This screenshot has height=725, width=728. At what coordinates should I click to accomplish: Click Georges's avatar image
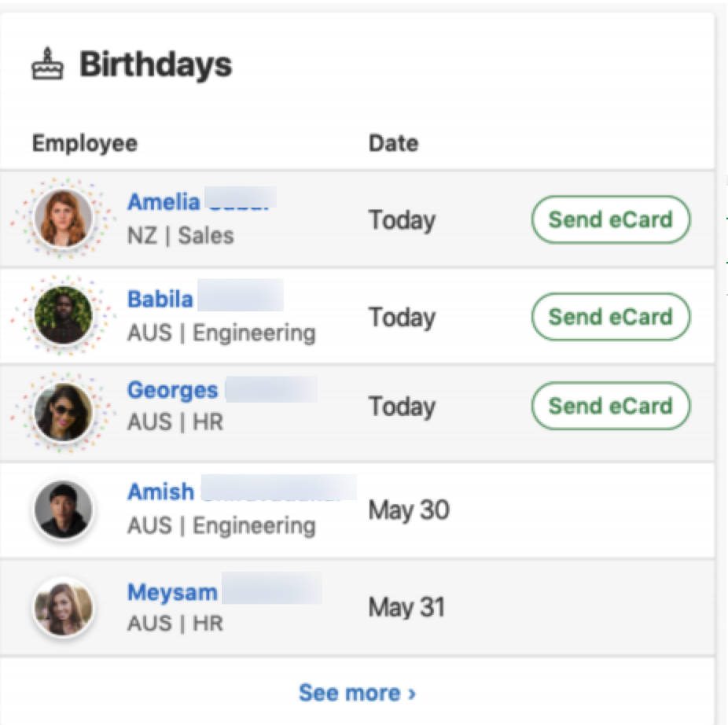(x=64, y=407)
